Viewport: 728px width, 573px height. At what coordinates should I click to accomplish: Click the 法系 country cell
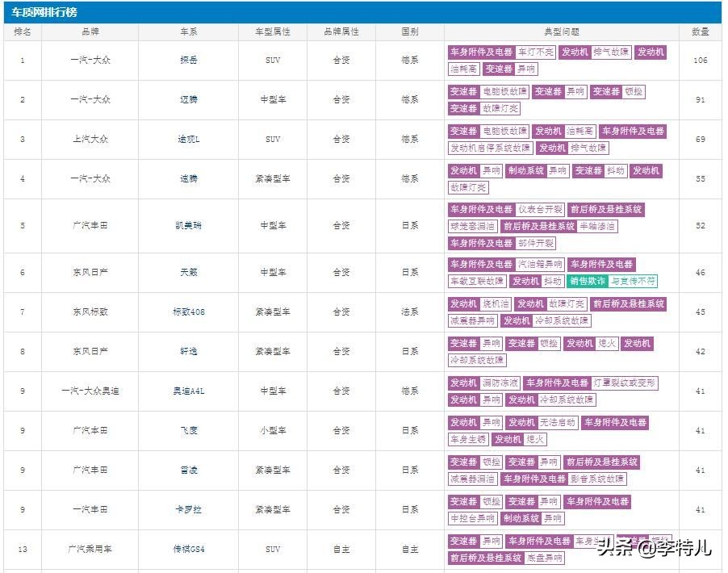(410, 312)
